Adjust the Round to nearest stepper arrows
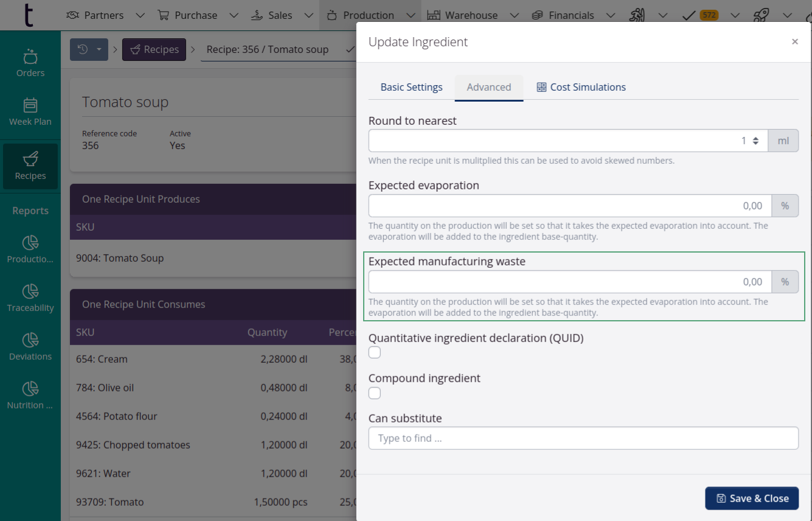812x521 pixels. click(755, 141)
